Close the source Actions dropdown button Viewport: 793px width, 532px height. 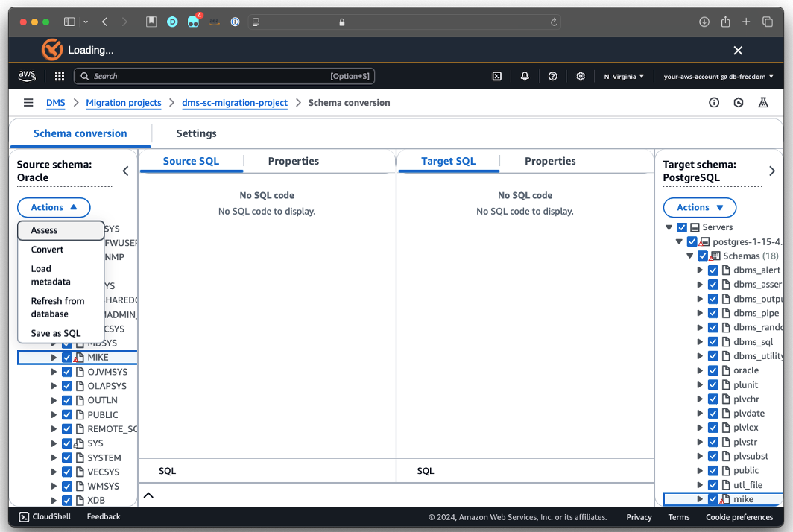[54, 207]
